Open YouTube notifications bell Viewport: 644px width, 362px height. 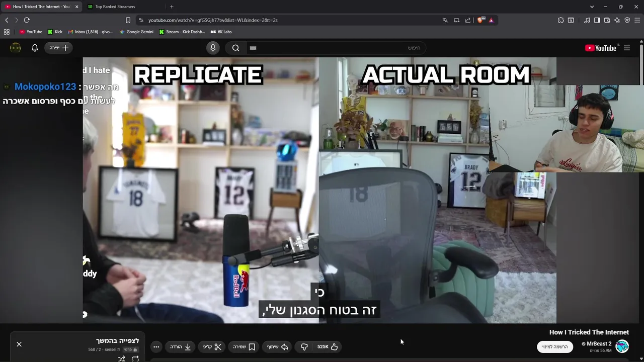pos(35,48)
